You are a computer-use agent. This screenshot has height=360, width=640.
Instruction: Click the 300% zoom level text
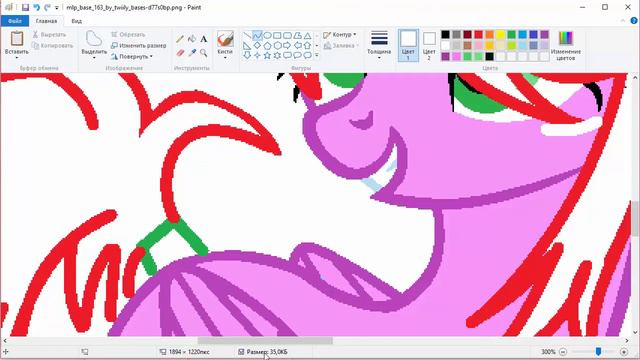[548, 352]
